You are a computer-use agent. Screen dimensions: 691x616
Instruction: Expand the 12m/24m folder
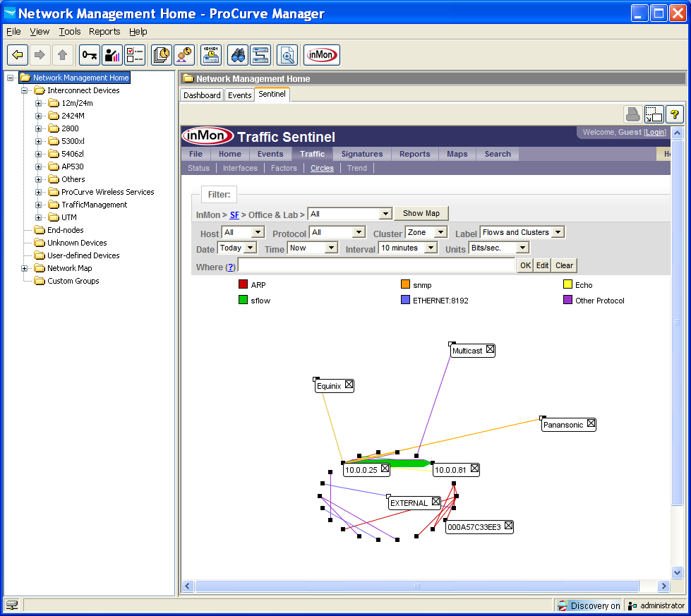38,104
